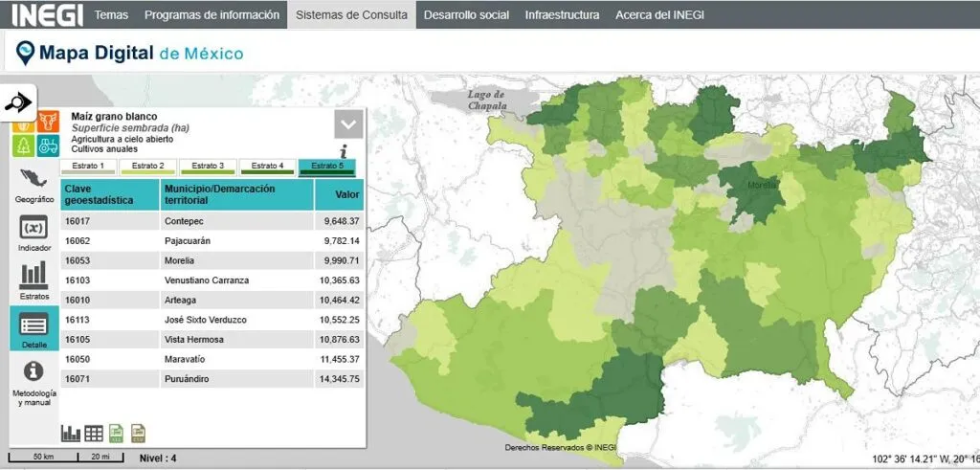
Task: Sort table by Valor column header
Action: coord(346,195)
